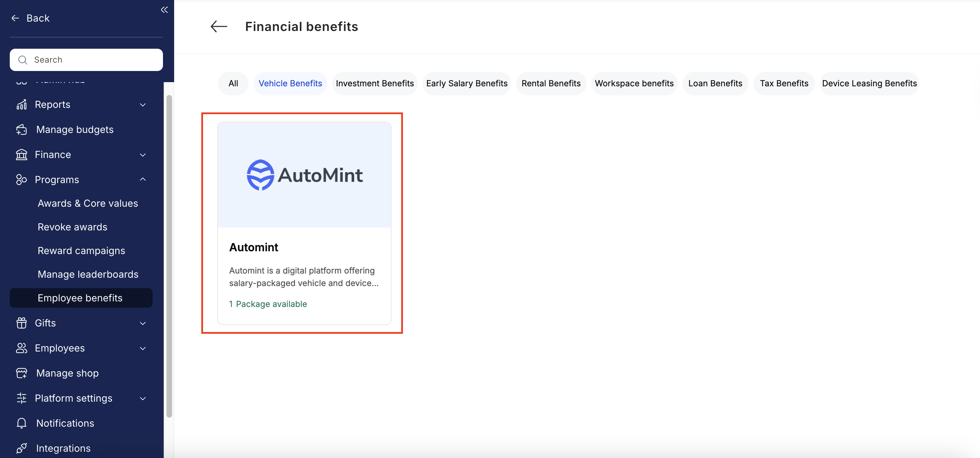Select Employee benefits in sidebar
Image resolution: width=980 pixels, height=458 pixels.
(81, 298)
